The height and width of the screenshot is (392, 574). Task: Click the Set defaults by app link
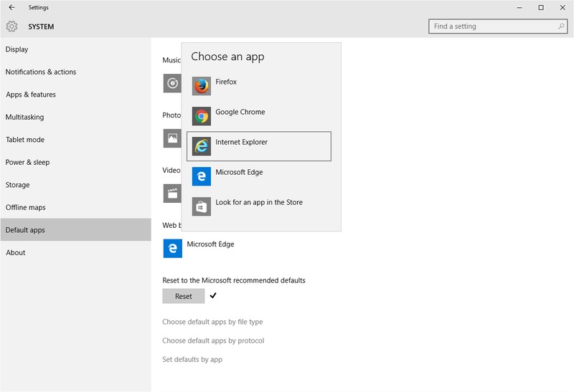click(x=192, y=359)
